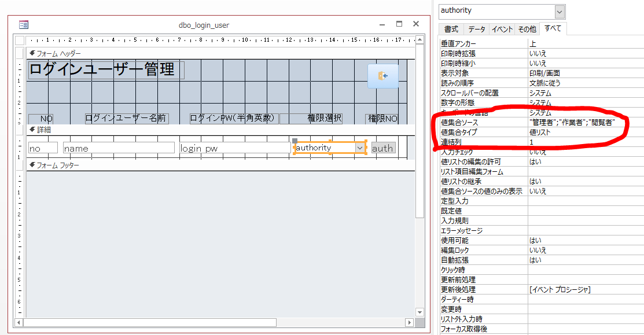The width and height of the screenshot is (644, 335).
Task: Click the 更新前処理 event property field
Action: (586, 280)
